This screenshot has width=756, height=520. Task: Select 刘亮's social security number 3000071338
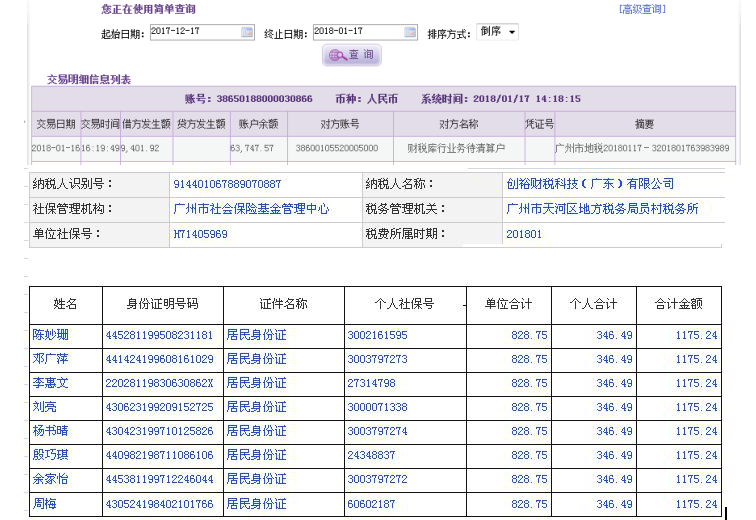[x=377, y=407]
